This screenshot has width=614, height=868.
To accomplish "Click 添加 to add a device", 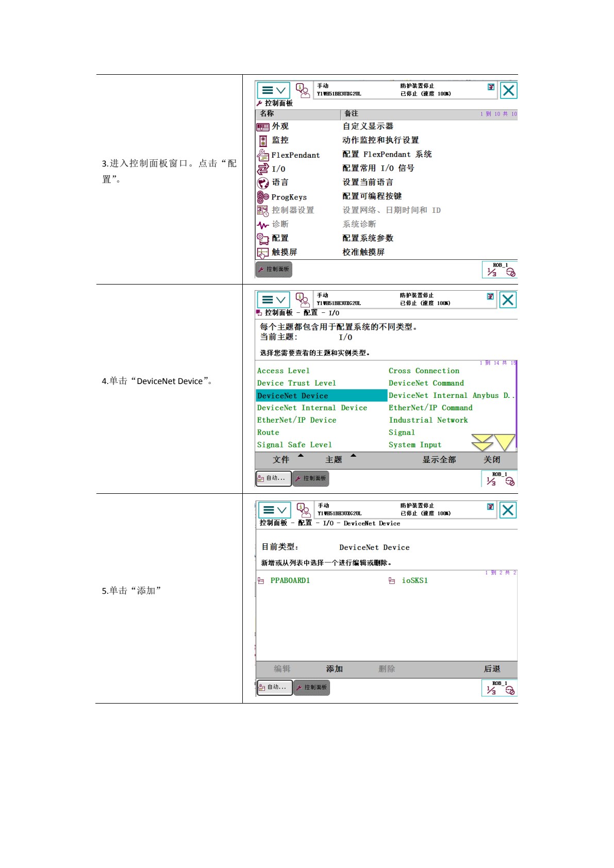I will [x=335, y=669].
